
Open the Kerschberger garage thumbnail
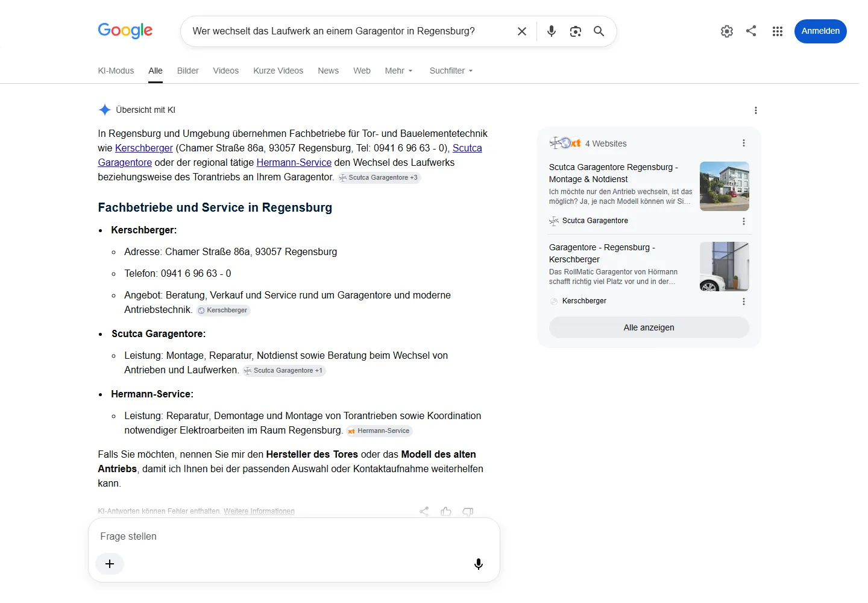[725, 267]
